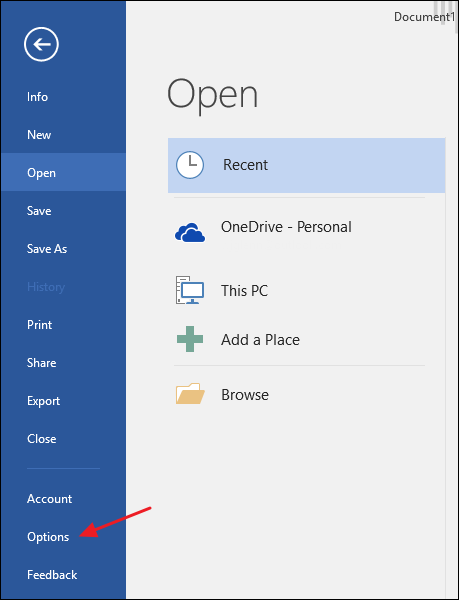Screen dimensions: 459x600
Task: Select the This PC label
Action: click(x=244, y=290)
